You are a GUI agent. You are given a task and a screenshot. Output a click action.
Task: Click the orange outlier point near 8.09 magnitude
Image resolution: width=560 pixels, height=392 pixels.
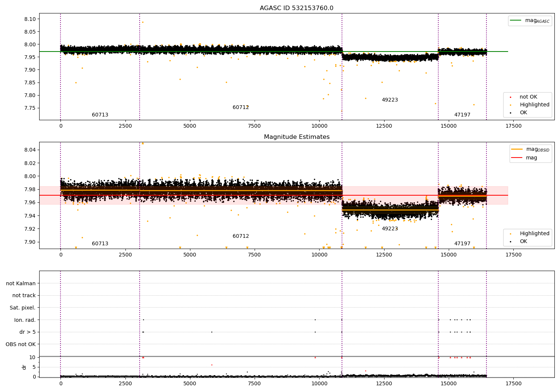pyautogui.click(x=142, y=22)
